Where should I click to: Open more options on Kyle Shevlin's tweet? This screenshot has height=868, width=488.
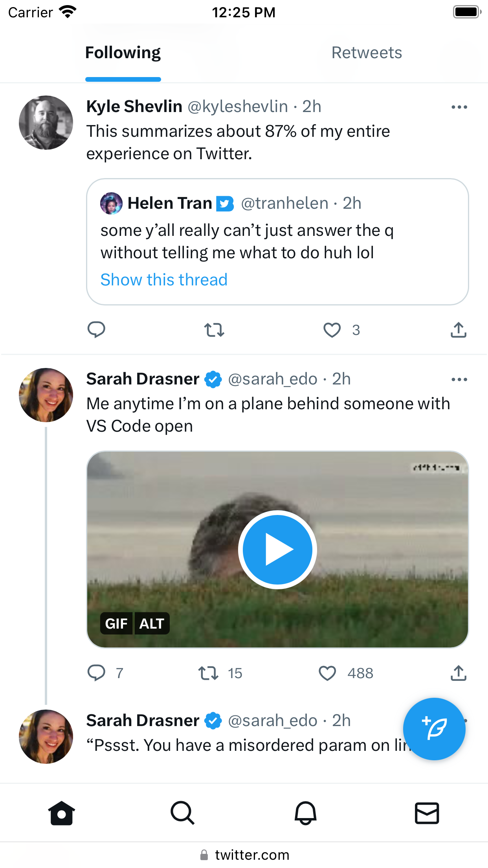click(x=459, y=107)
